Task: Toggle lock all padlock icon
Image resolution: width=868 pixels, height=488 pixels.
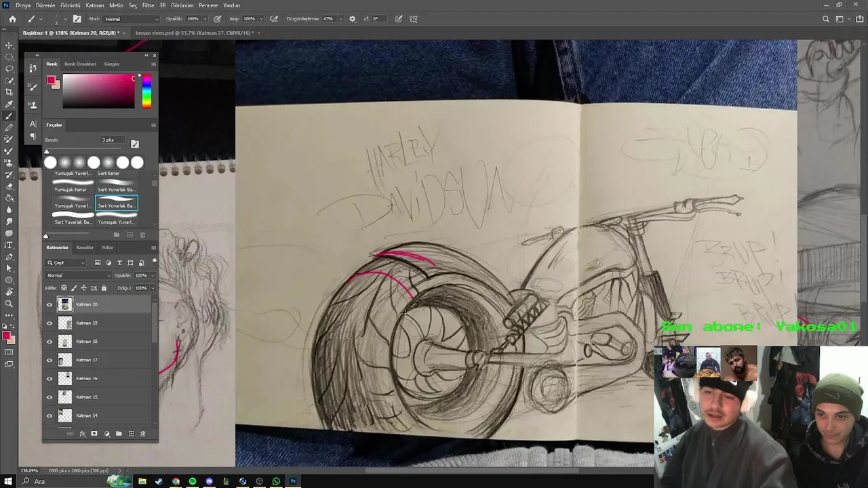Action: pyautogui.click(x=104, y=288)
